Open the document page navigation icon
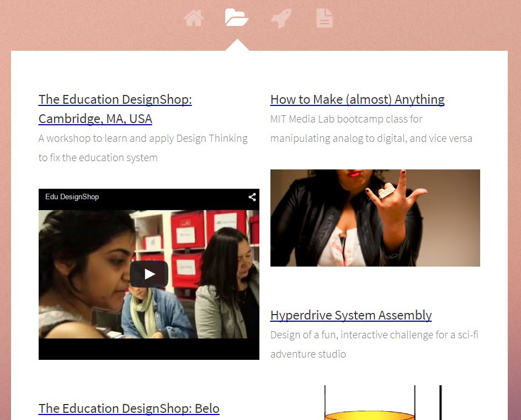 tap(325, 18)
